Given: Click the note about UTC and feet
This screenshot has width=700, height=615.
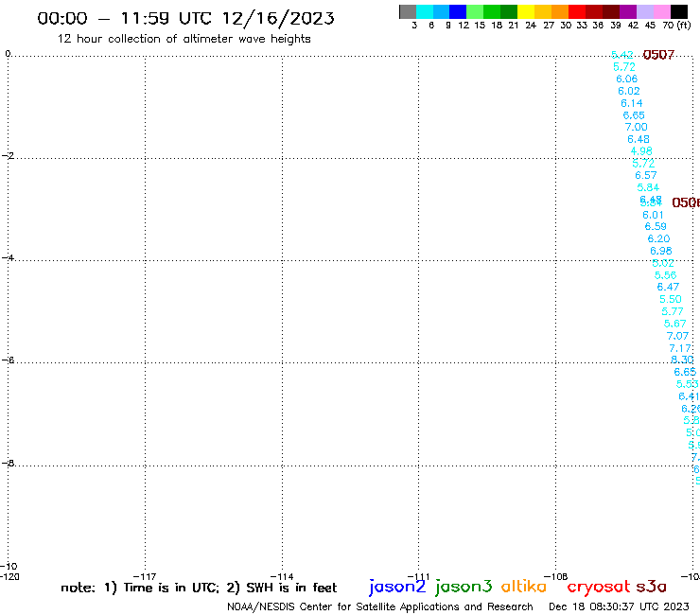Looking at the screenshot, I should 199,588.
